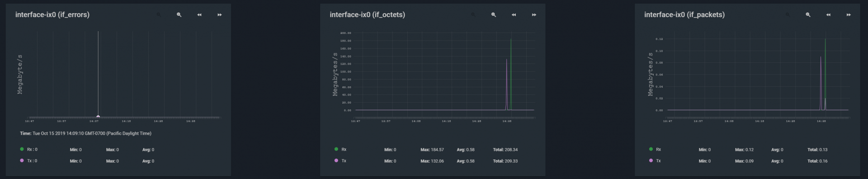The width and height of the screenshot is (868, 179).
Task: Select Rx Max: 184.57 in if_octets
Action: point(432,150)
